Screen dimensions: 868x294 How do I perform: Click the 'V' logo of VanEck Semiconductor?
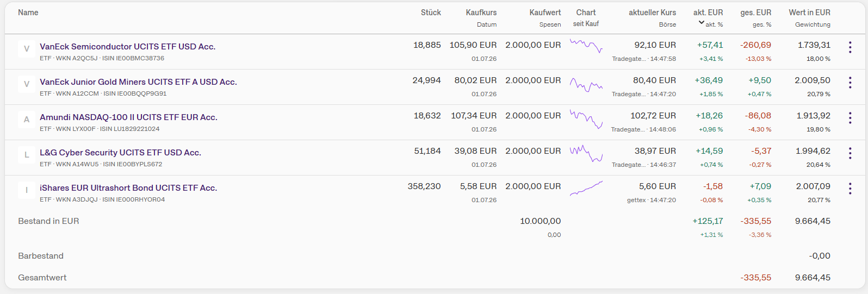click(x=27, y=49)
